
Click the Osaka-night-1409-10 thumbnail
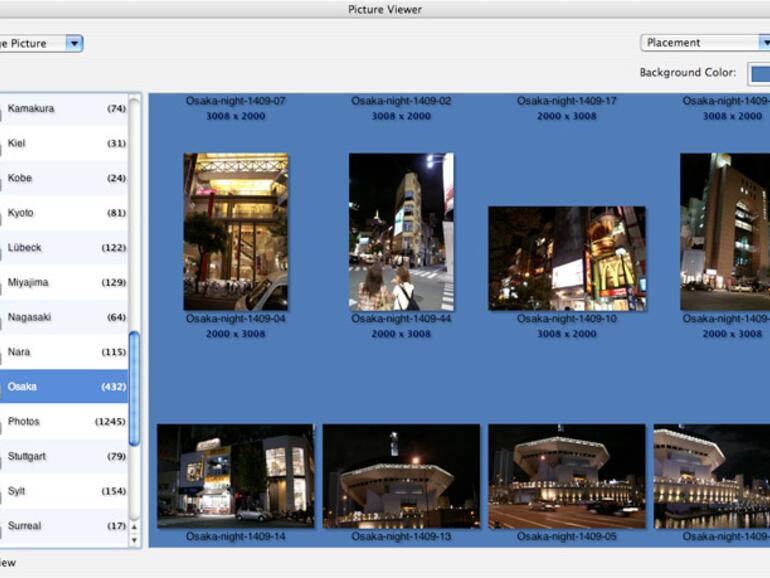(566, 258)
